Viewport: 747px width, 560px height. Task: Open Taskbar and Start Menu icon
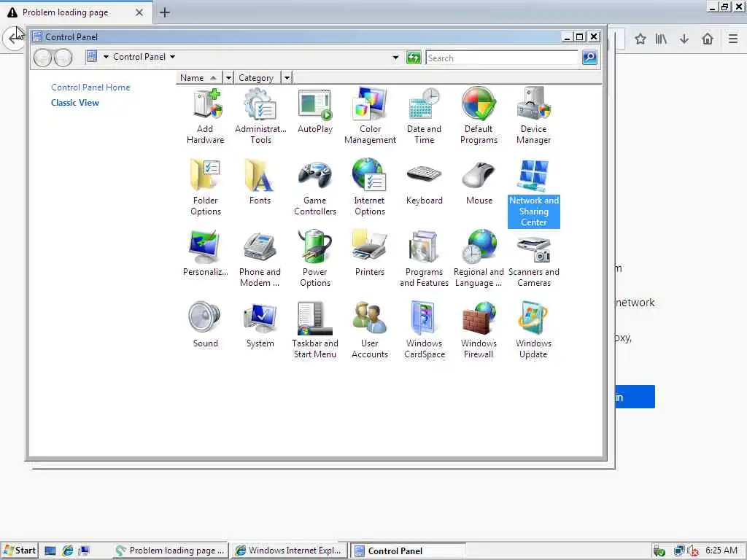pyautogui.click(x=315, y=330)
